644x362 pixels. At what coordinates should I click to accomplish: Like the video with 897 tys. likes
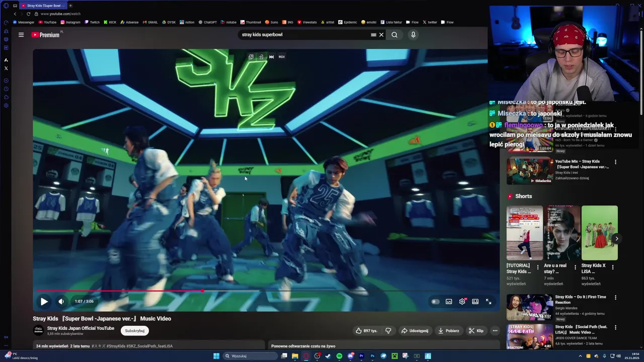click(x=366, y=331)
